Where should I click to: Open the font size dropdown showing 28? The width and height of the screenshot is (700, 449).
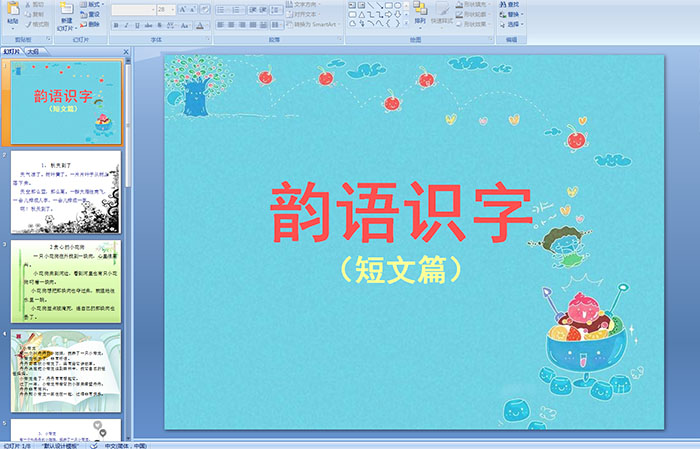[x=166, y=10]
